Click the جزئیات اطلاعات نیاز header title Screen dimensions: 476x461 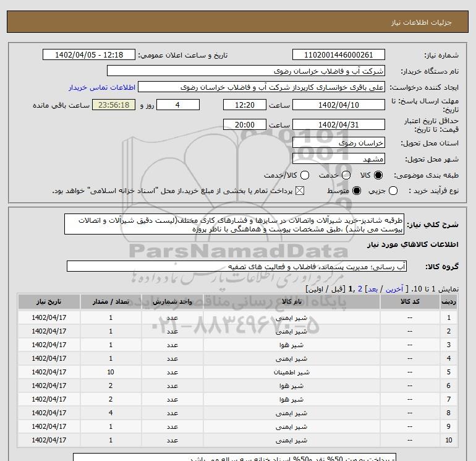(x=422, y=22)
